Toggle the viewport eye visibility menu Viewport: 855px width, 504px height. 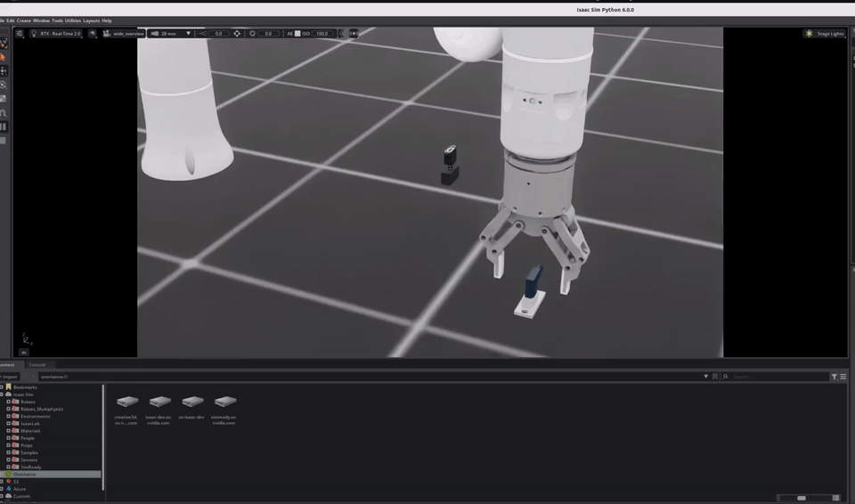(93, 33)
